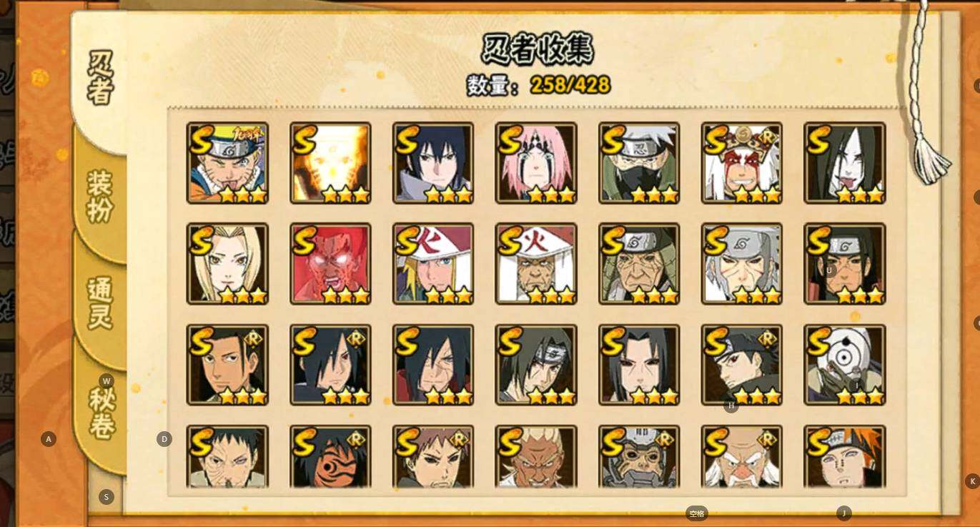
Task: Open the gas-masked Hanzo ninja card
Action: [639, 456]
